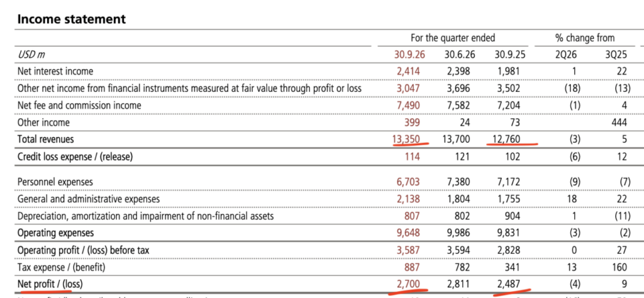Click fee and commission value 7,204

[508, 106]
